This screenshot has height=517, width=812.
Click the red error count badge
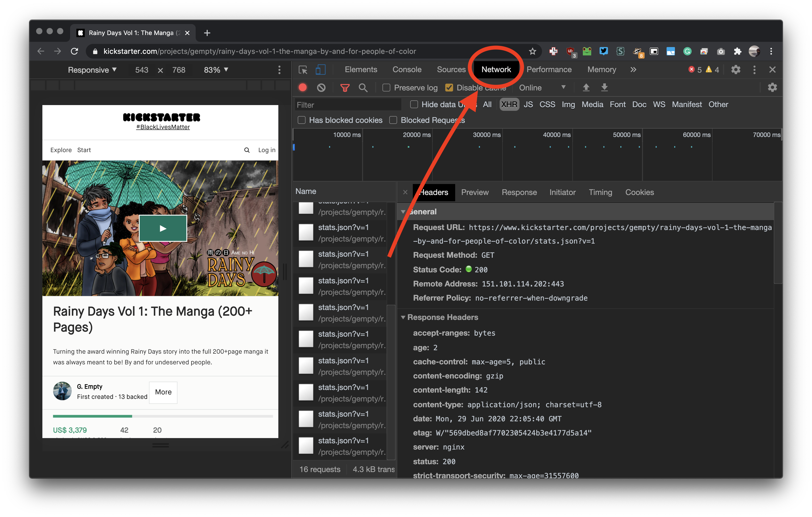[x=692, y=70]
